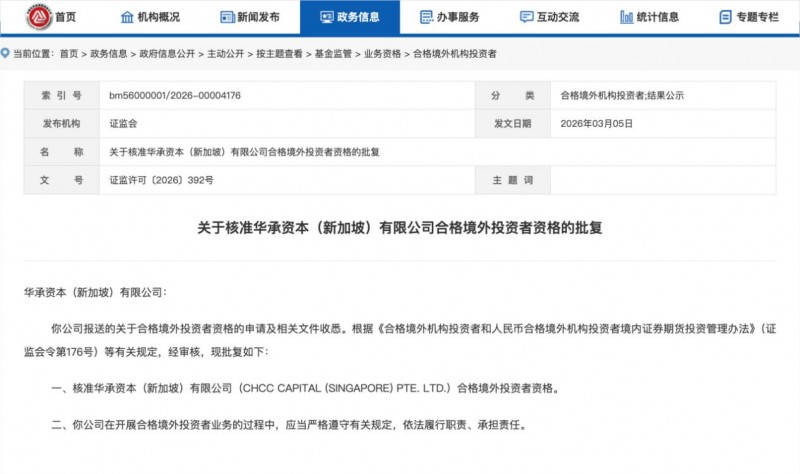800x474 pixels.
Task: Click item 一 mentioning CHCC CAPITAL
Action: (306, 388)
